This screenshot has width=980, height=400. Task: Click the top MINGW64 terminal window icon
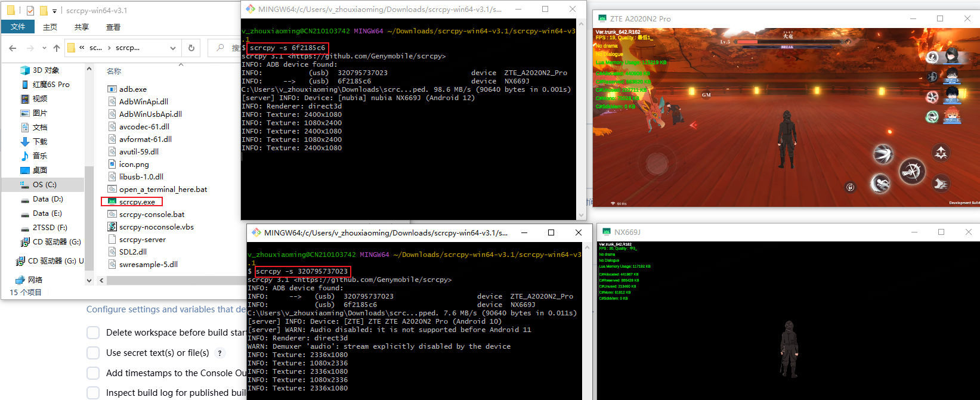251,9
